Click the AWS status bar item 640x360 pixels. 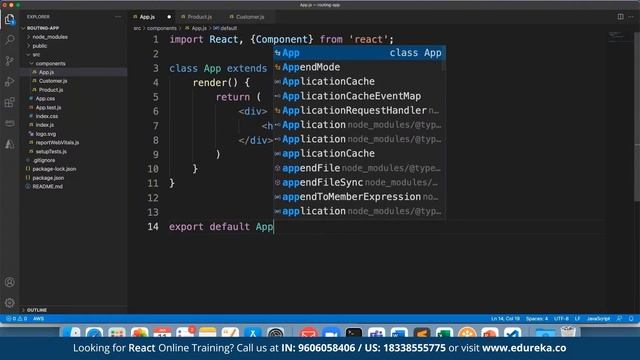point(38,318)
